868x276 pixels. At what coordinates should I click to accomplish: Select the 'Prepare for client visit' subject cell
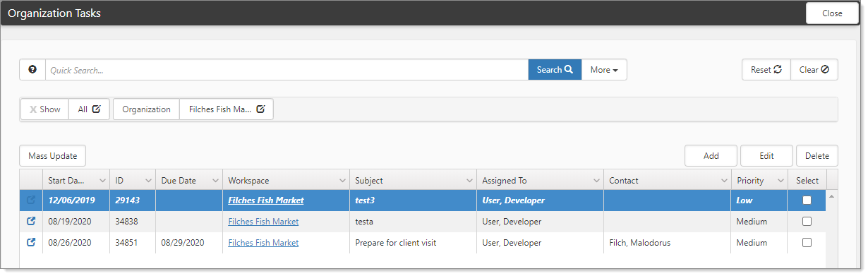coord(413,243)
